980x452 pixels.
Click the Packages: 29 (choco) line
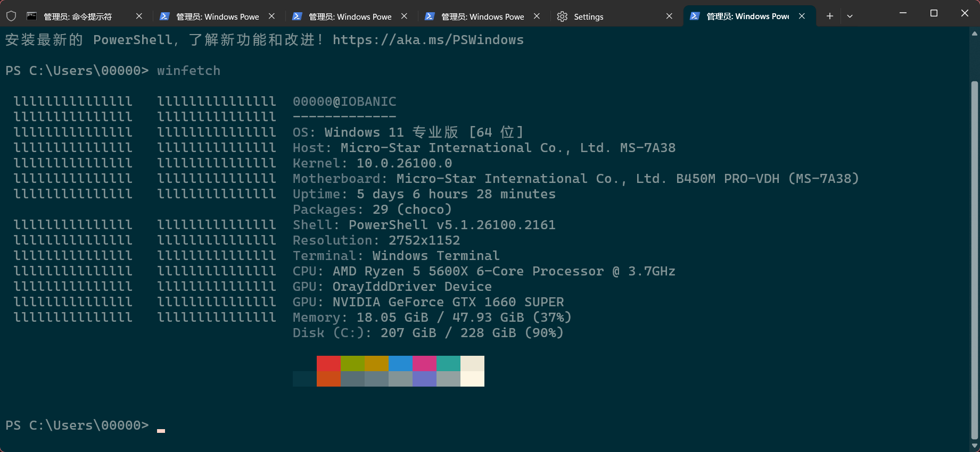click(373, 210)
